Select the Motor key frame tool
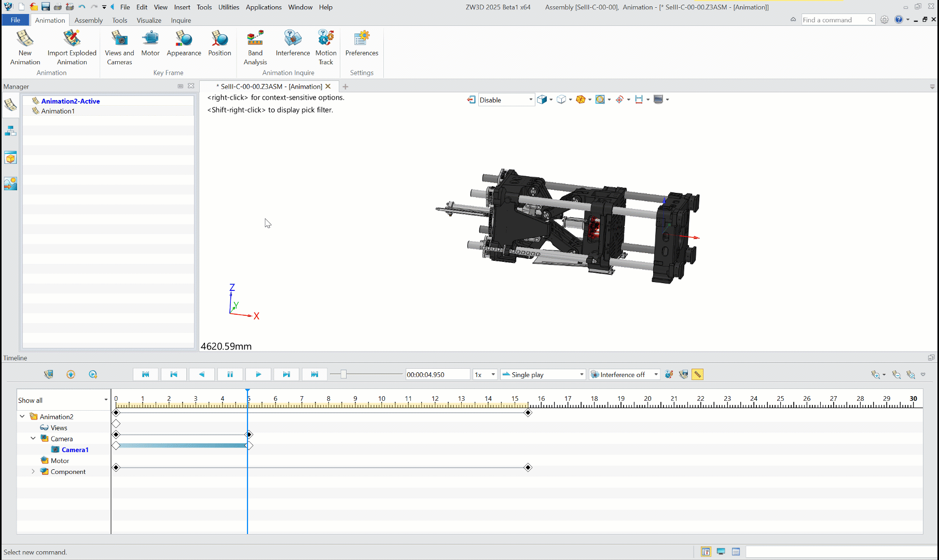 point(150,44)
